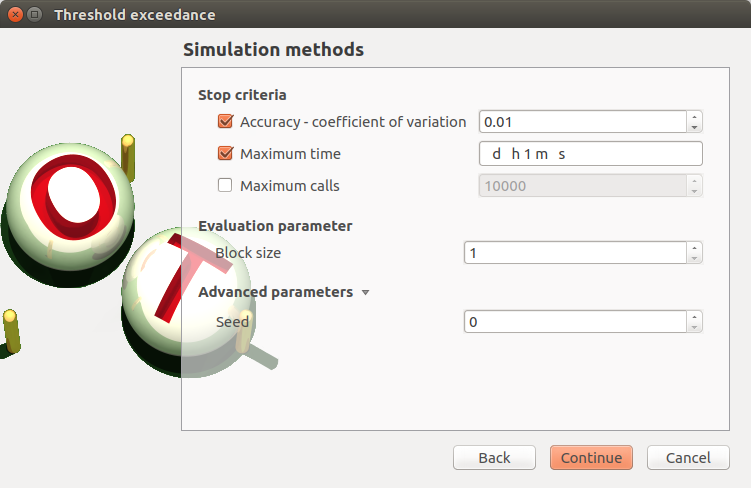This screenshot has height=488, width=751.
Task: Cancel the Threshold exceedance wizard
Action: (688, 458)
